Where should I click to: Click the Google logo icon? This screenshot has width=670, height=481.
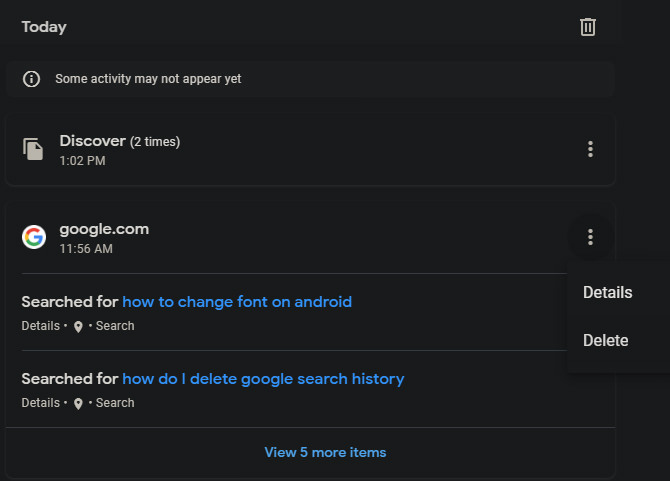[34, 237]
